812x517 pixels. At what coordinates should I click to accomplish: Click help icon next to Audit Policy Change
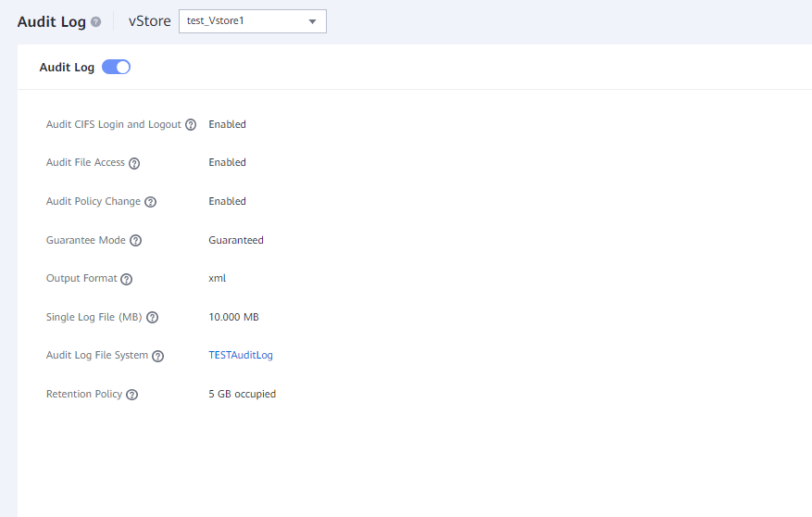click(x=150, y=202)
